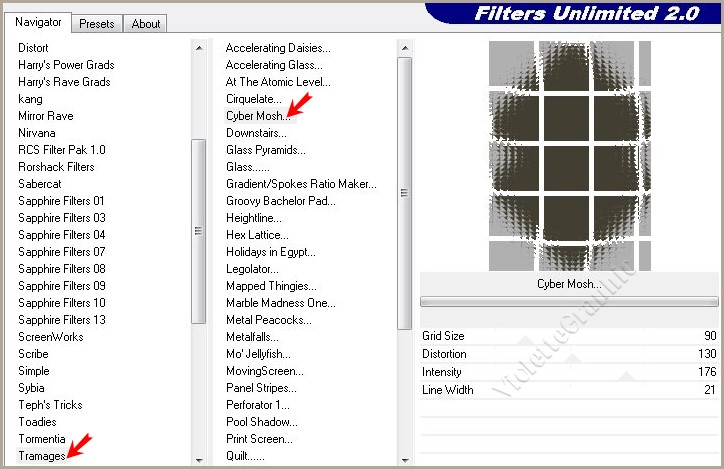724x469 pixels.
Task: Select the Navigator tab
Action: 38,22
